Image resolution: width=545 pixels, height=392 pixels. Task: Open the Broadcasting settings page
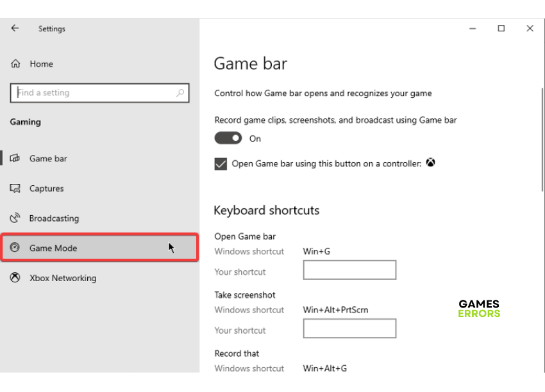(x=55, y=218)
